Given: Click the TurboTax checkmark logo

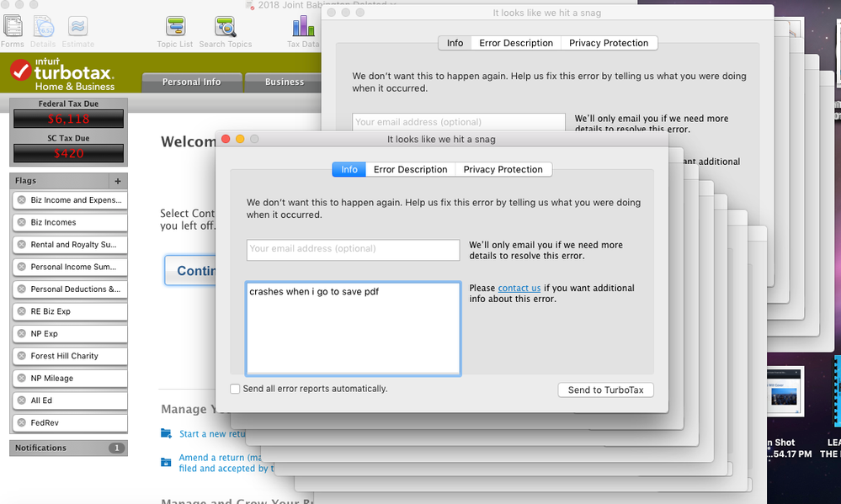Looking at the screenshot, I should (20, 70).
